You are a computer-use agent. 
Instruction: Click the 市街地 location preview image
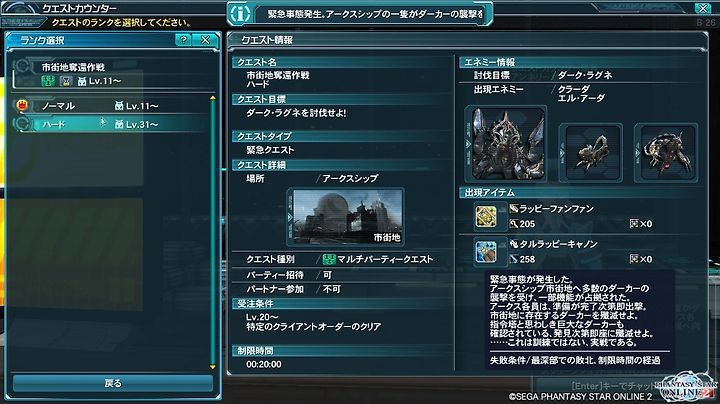[x=346, y=216]
